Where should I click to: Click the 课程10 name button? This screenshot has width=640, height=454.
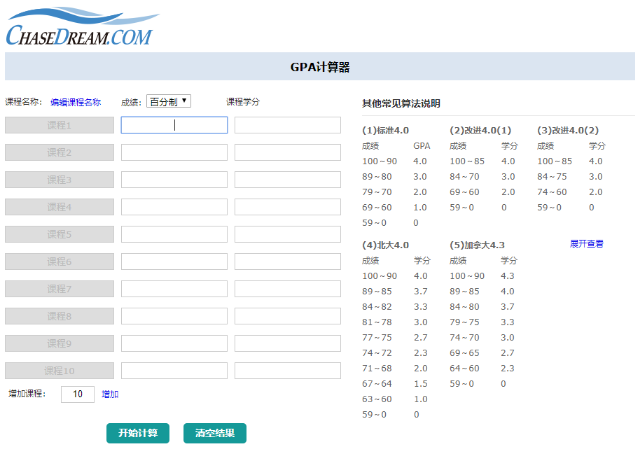59,370
